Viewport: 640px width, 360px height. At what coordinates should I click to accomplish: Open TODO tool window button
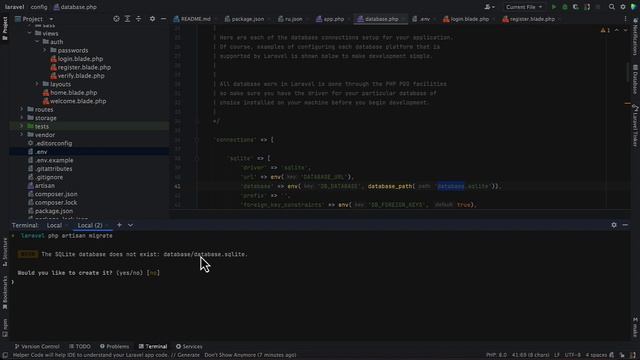[80, 346]
